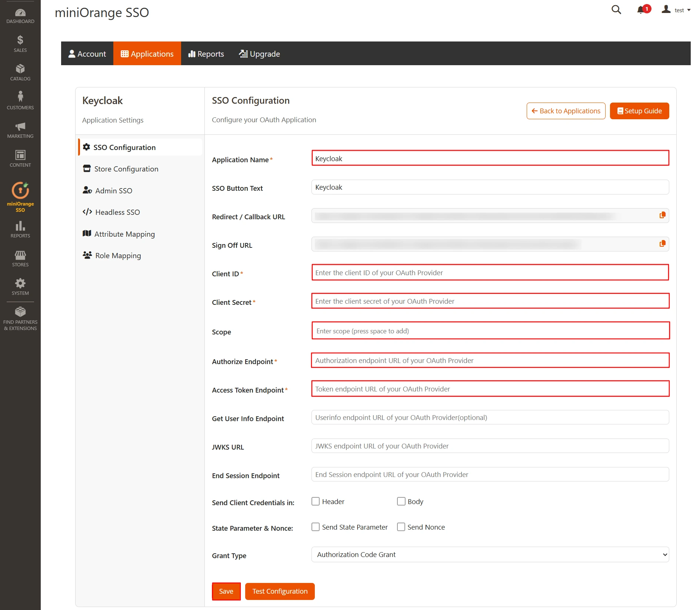Click the Client ID input field
Viewport: 700px width, 610px height.
click(490, 272)
